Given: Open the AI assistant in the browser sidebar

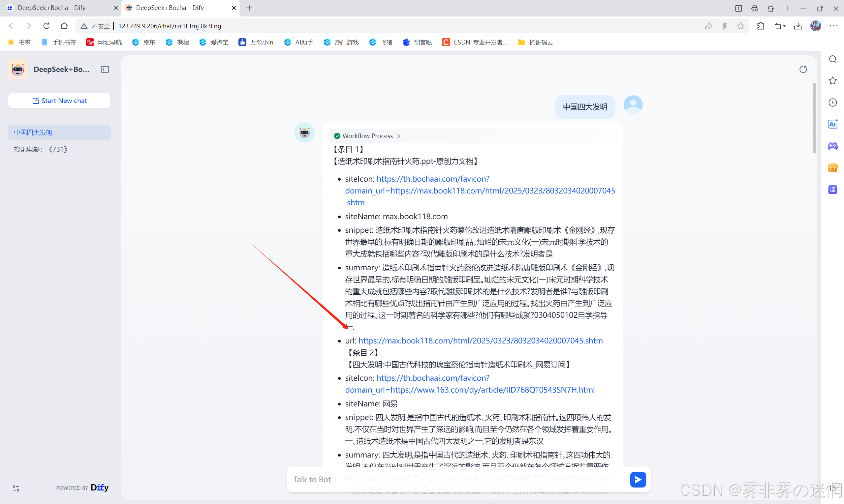Looking at the screenshot, I should pos(832,124).
